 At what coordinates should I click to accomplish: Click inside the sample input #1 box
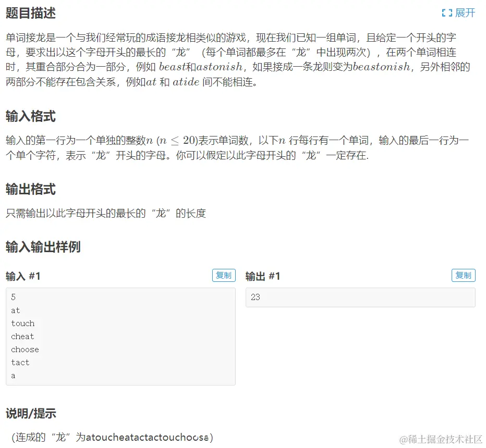click(120, 337)
